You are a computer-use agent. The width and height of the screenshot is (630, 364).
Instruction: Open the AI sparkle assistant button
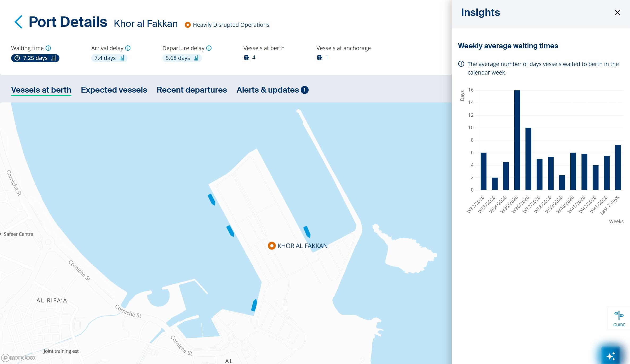click(611, 356)
